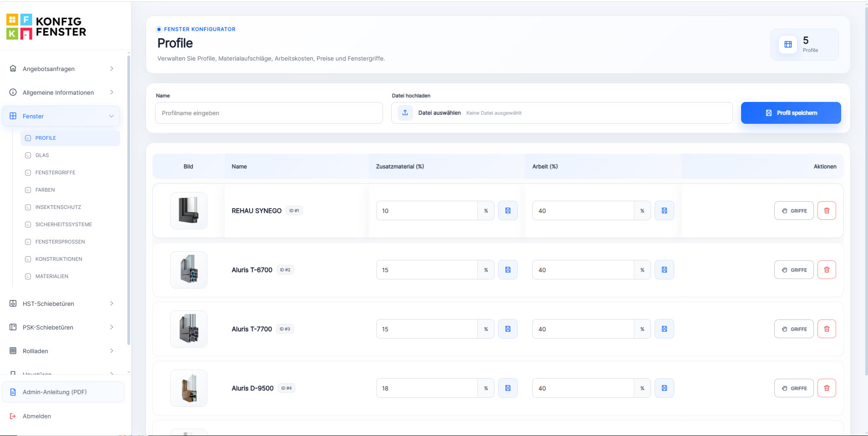Open the KONSTRUKTIONEN submenu item
Viewport: 868px width, 436px height.
tap(70, 259)
